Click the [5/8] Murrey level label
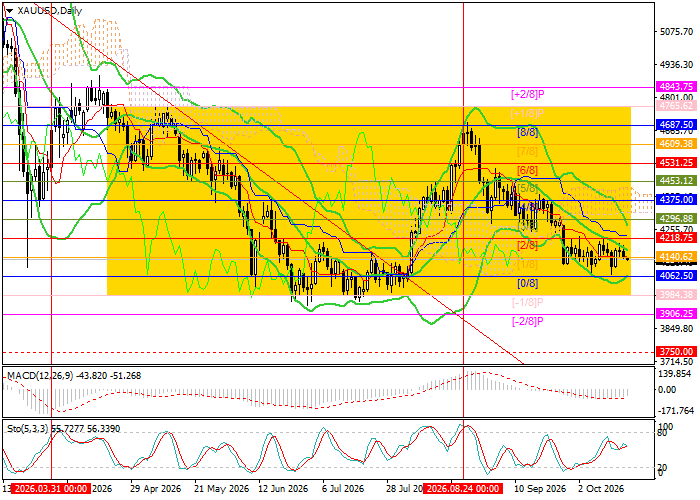The height and width of the screenshot is (500, 700). (x=528, y=189)
